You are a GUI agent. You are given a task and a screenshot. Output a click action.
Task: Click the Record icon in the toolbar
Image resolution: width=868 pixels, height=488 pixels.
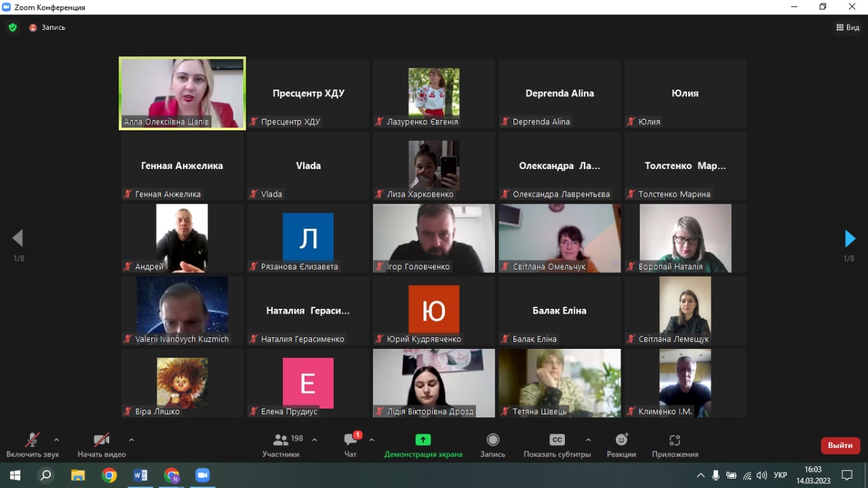click(x=493, y=440)
